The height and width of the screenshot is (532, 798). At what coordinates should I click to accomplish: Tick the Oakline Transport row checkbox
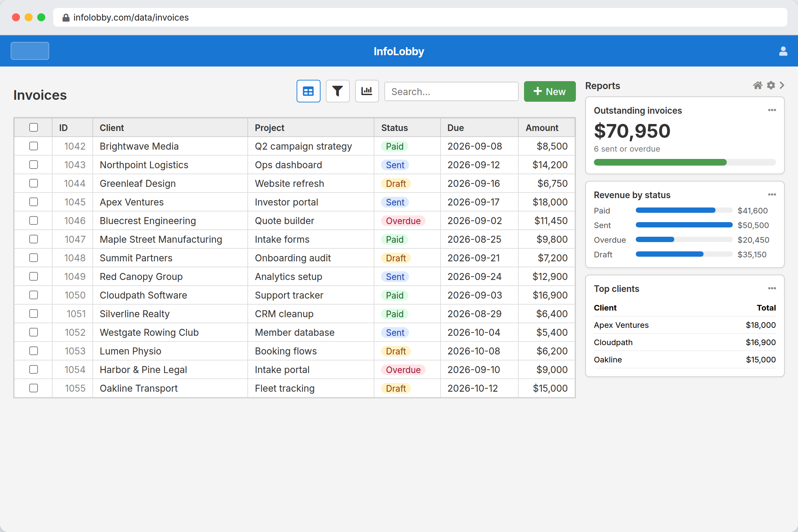pyautogui.click(x=34, y=388)
